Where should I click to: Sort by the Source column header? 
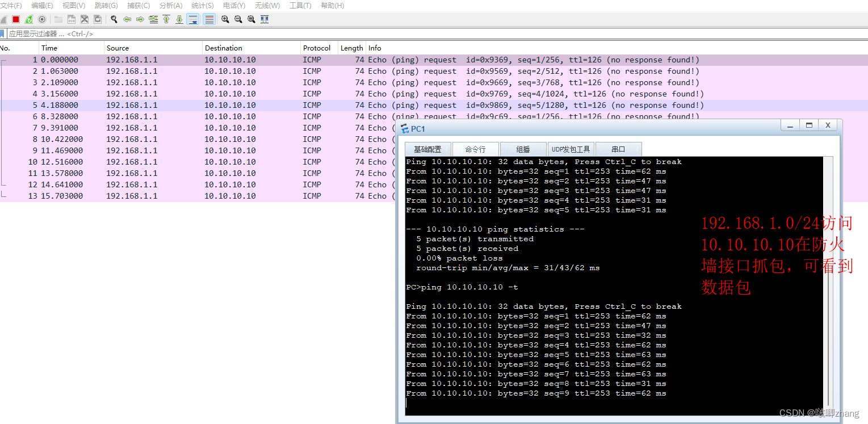(x=153, y=48)
